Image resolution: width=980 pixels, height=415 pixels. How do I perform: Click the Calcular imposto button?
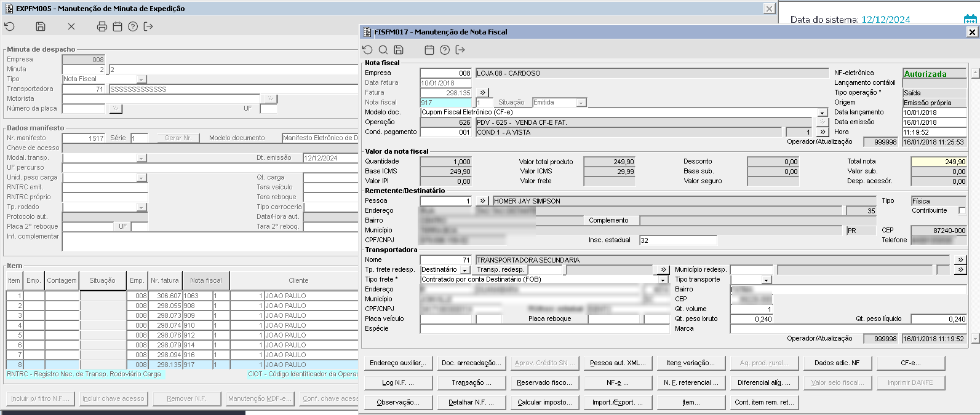544,402
